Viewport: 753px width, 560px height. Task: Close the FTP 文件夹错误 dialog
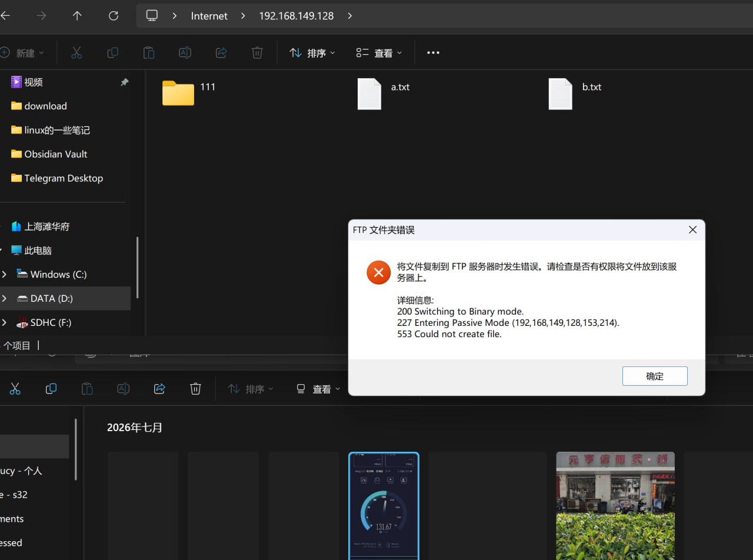pos(692,230)
